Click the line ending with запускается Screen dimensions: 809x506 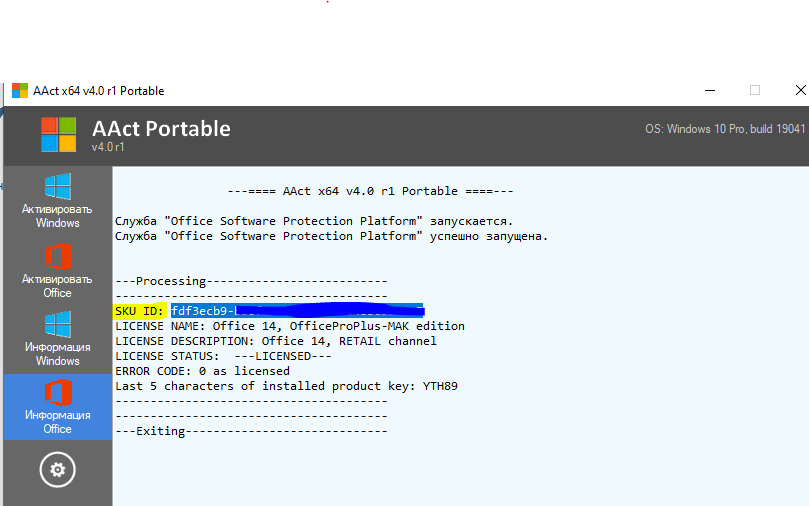[314, 221]
